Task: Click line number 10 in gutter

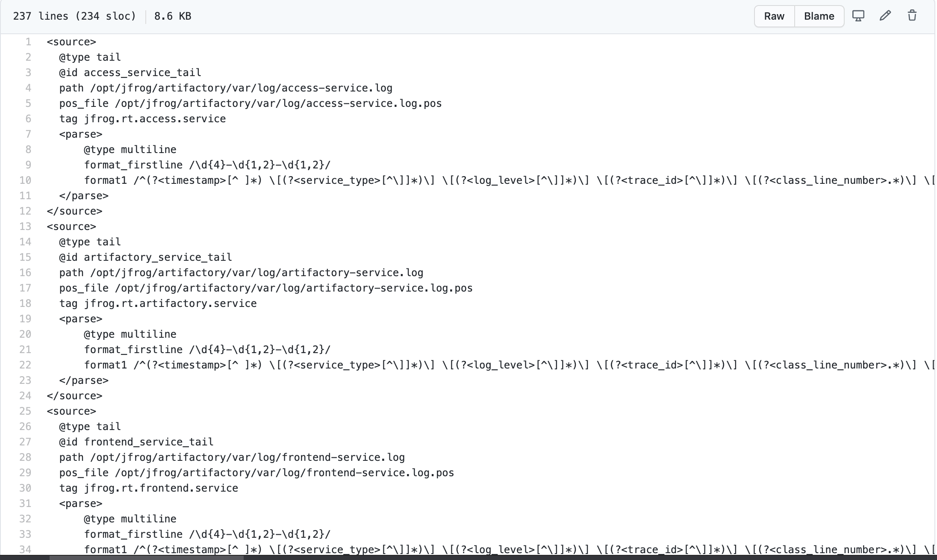Action: (x=25, y=180)
